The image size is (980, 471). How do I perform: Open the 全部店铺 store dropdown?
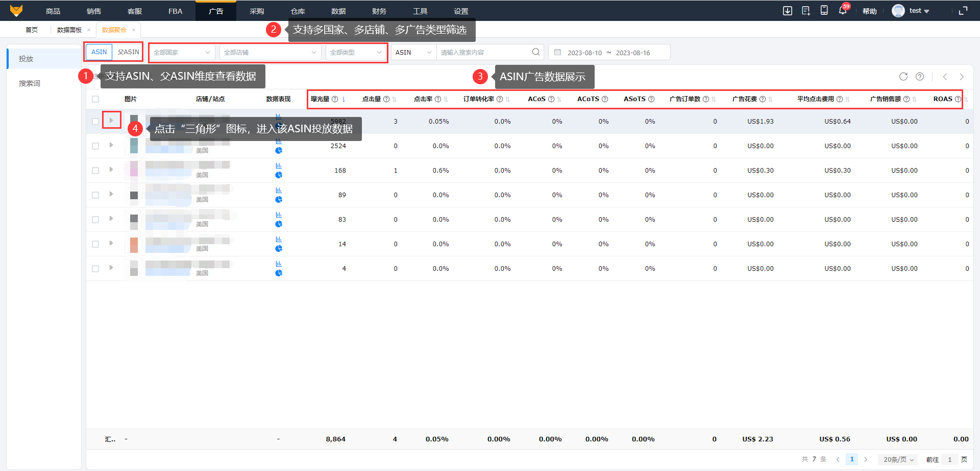[x=270, y=53]
